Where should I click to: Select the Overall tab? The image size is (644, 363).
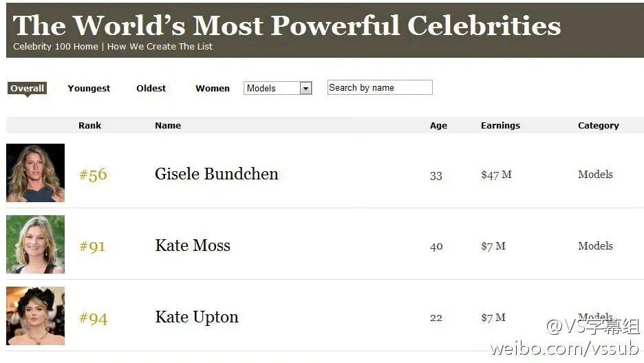click(x=28, y=88)
